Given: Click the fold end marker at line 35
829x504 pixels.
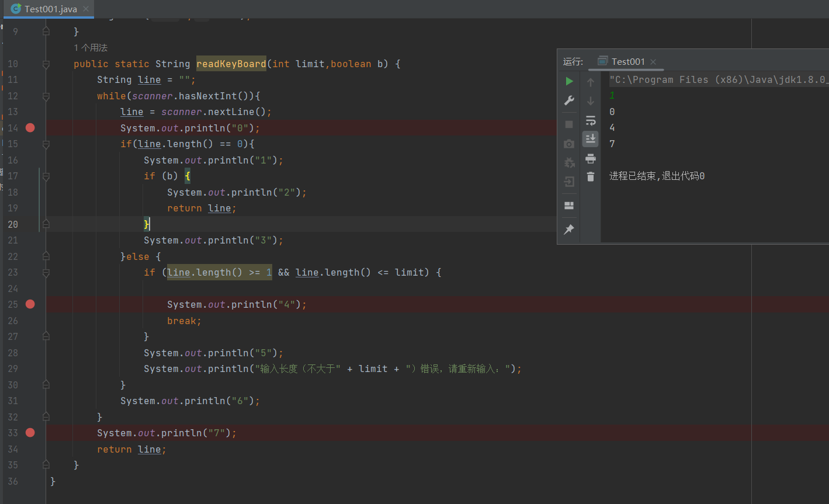Looking at the screenshot, I should tap(46, 465).
